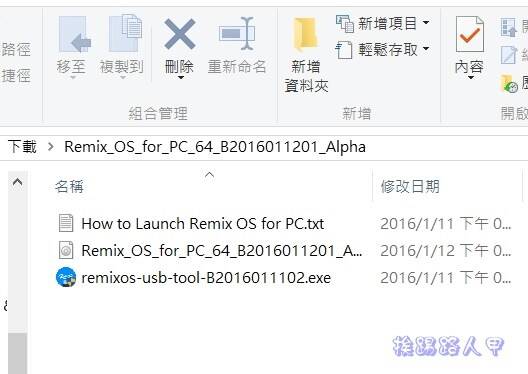Click the Properties (內容) checkmark icon
Screen dimensions: 528x374
(470, 34)
